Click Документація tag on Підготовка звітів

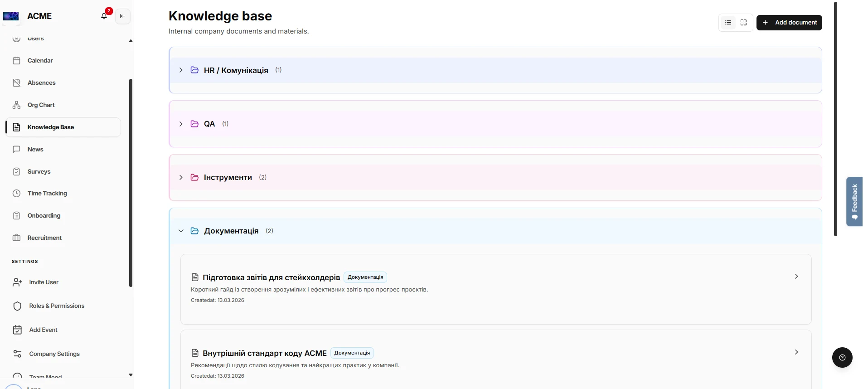coord(365,277)
